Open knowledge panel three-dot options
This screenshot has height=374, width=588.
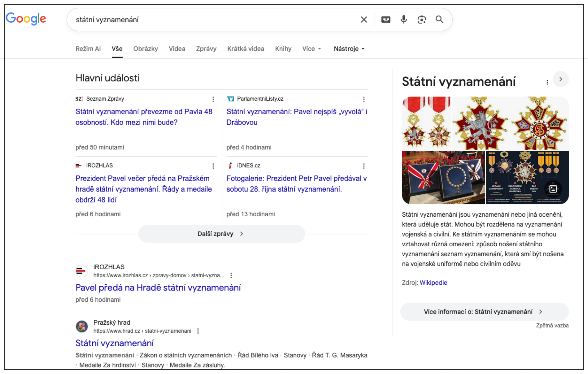tap(547, 82)
